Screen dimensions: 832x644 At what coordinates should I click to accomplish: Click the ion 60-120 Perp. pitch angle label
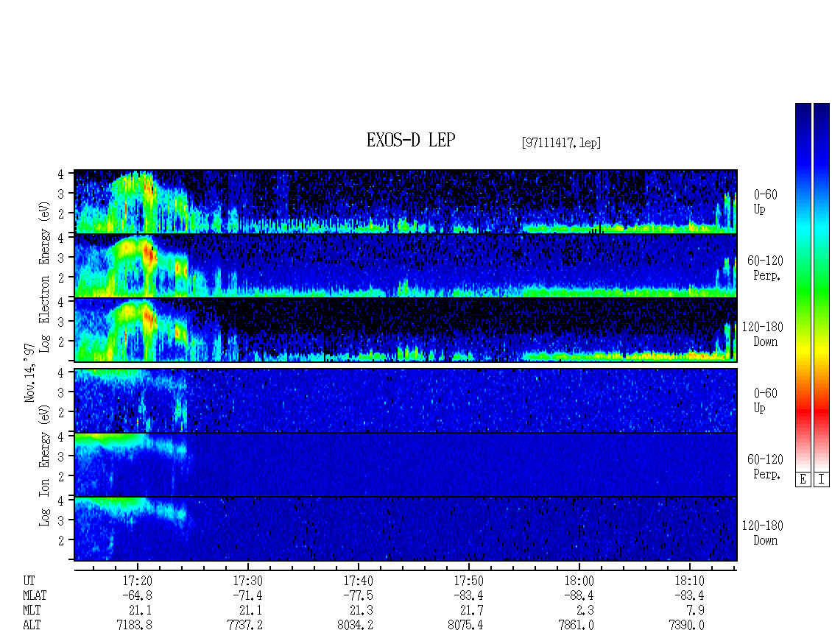coord(765,467)
